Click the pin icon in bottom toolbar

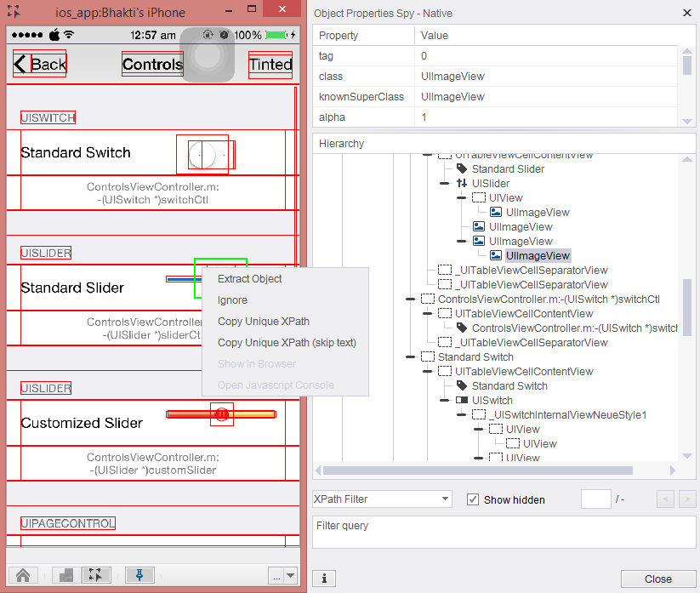pyautogui.click(x=139, y=575)
